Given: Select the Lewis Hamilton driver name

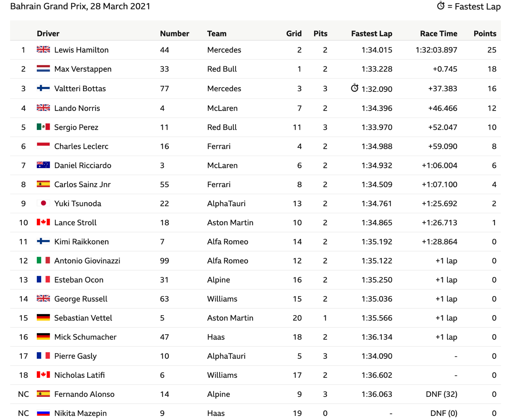Looking at the screenshot, I should 81,50.
